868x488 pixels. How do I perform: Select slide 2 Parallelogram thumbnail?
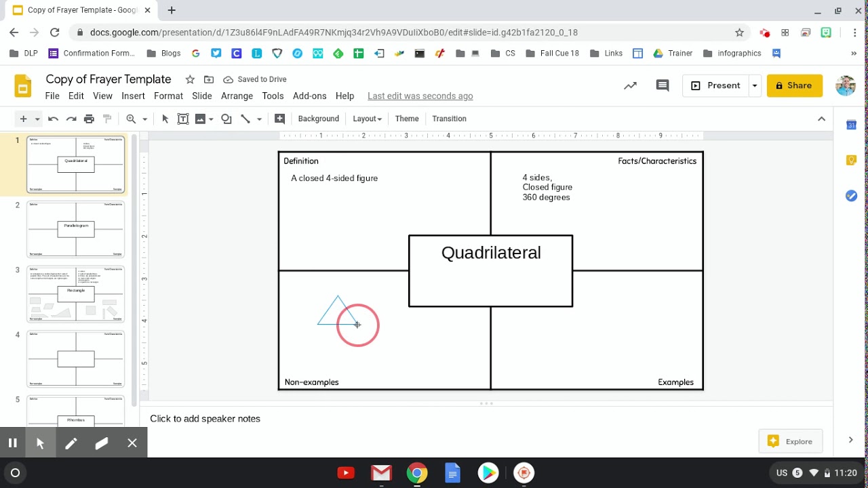click(75, 229)
